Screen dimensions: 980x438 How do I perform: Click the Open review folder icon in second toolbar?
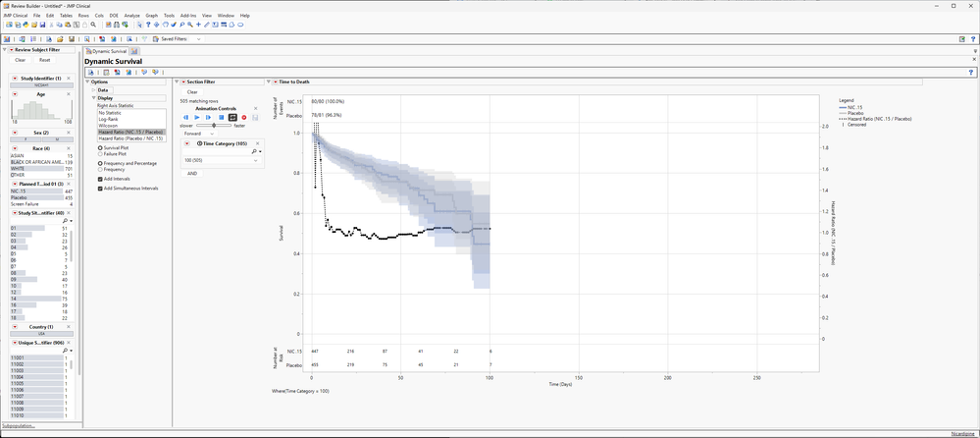click(60, 39)
